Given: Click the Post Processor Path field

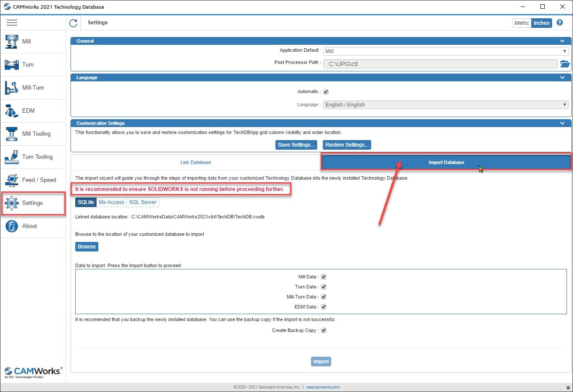Looking at the screenshot, I should (x=440, y=64).
